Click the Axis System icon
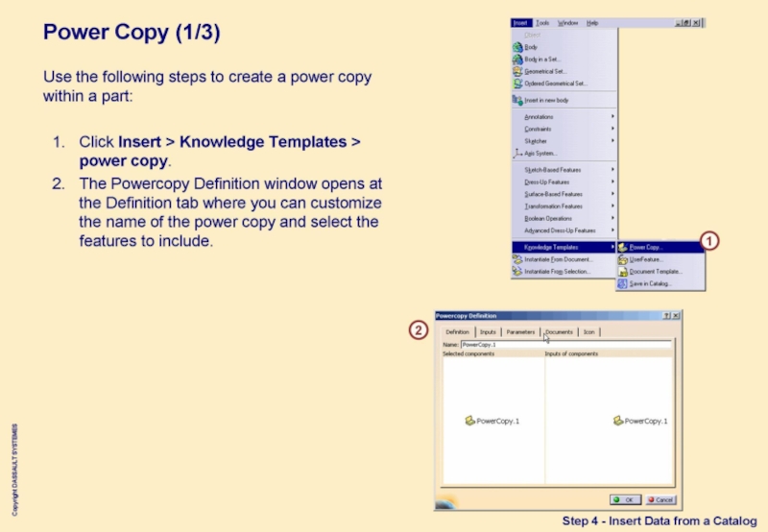The height and width of the screenshot is (532, 768). click(x=517, y=154)
